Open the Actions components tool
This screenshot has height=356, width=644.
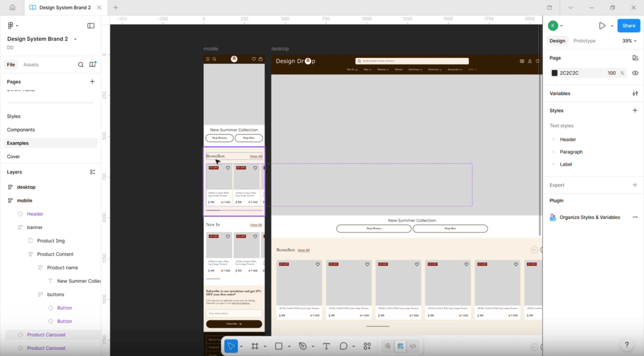[367, 346]
